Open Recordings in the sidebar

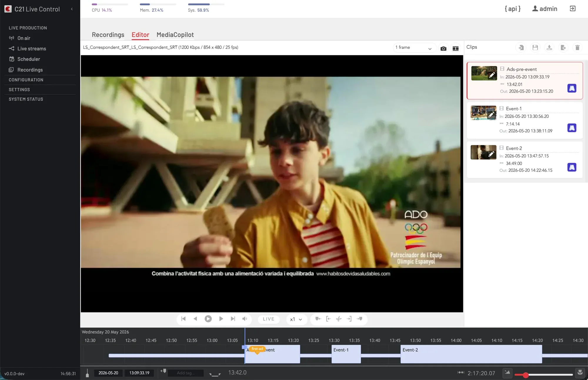tap(26, 70)
